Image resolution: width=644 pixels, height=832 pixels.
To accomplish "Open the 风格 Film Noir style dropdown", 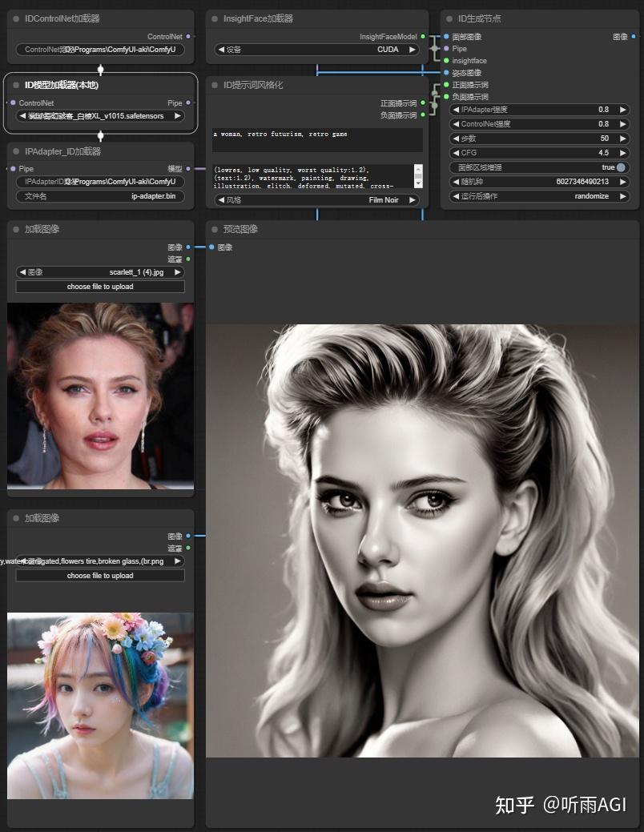I will point(316,200).
